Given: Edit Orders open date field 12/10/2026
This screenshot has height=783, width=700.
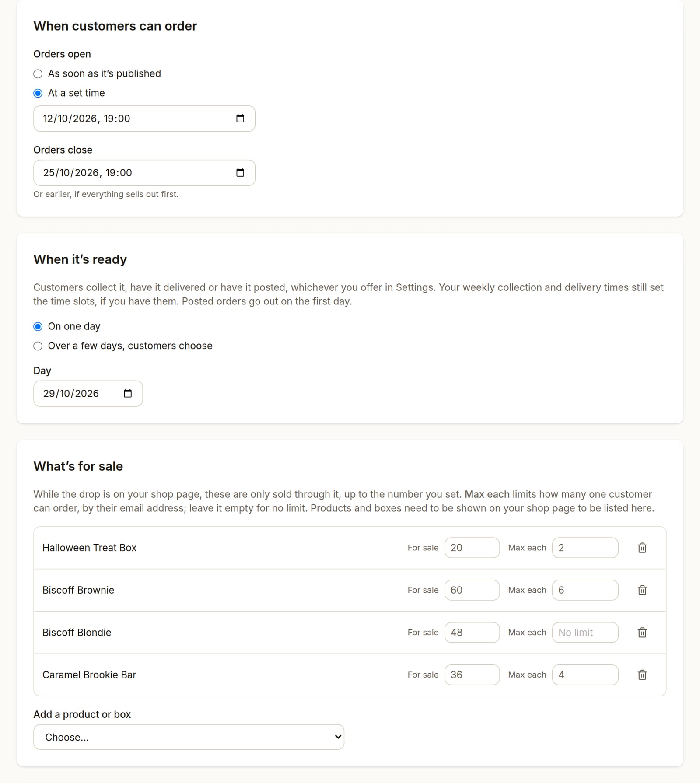Looking at the screenshot, I should 144,119.
